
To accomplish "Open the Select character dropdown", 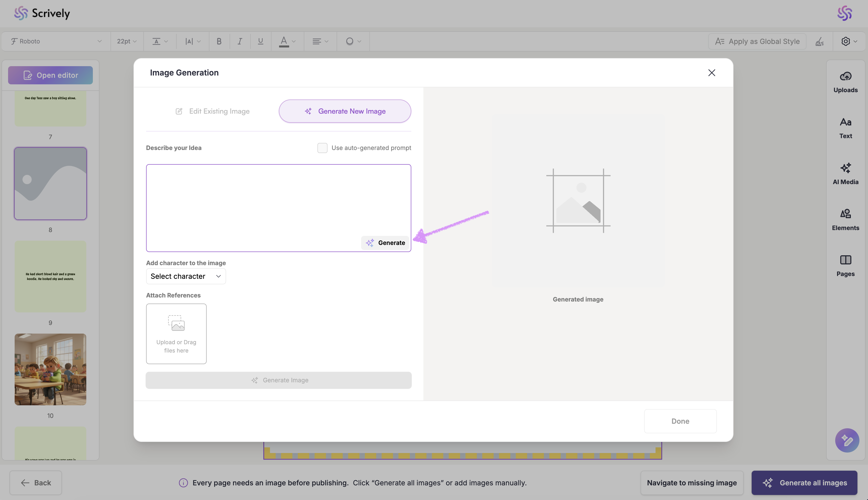I will [x=186, y=277].
